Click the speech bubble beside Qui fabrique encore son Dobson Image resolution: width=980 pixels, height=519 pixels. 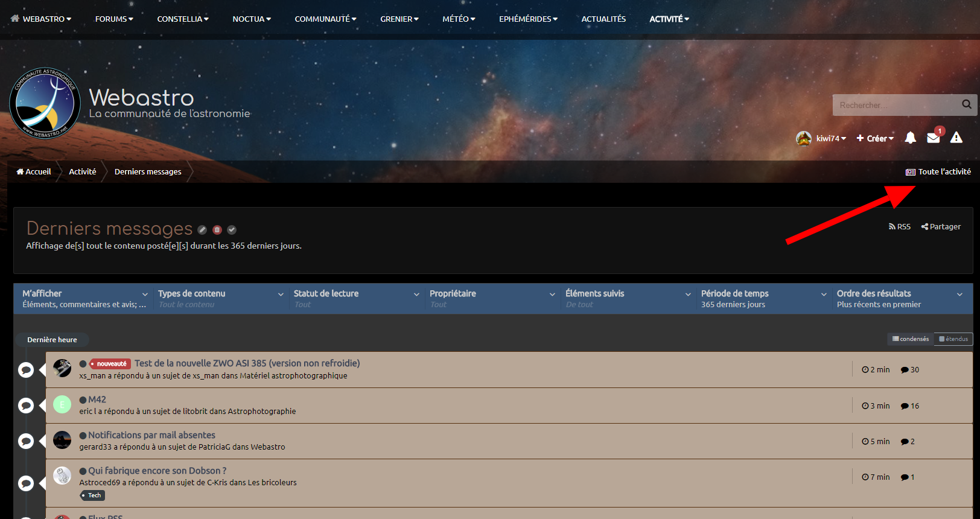[x=26, y=483]
